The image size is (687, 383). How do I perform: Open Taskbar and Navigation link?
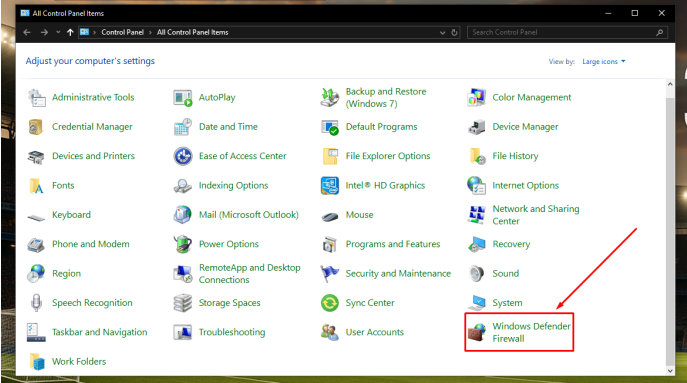(99, 332)
